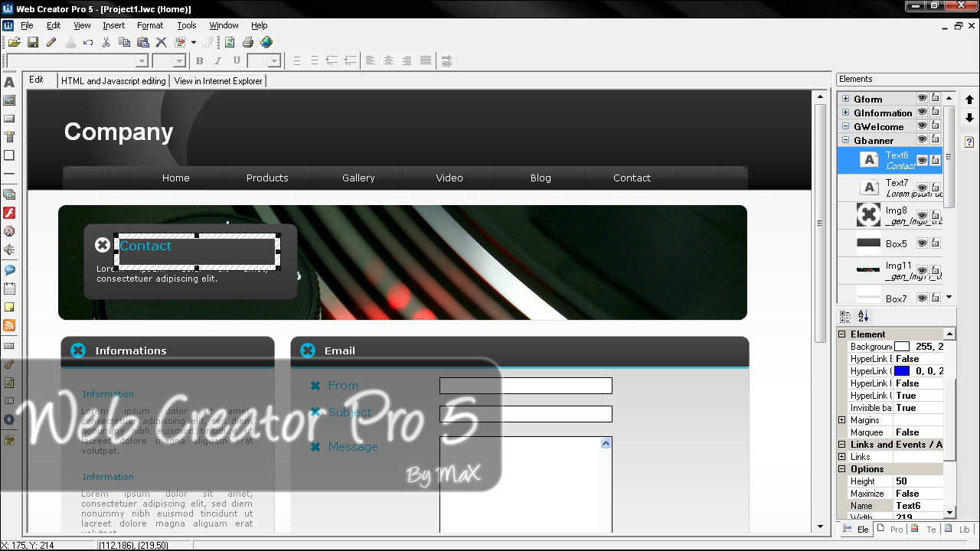Expand the GInformation group in Elements tree
The width and height of the screenshot is (980, 551).
(845, 112)
